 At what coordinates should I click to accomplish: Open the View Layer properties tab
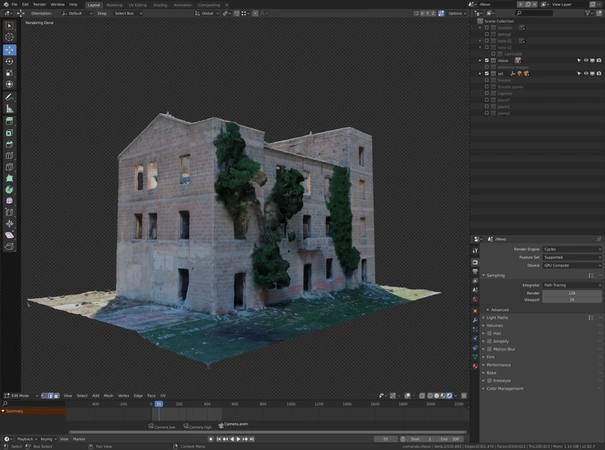(475, 281)
